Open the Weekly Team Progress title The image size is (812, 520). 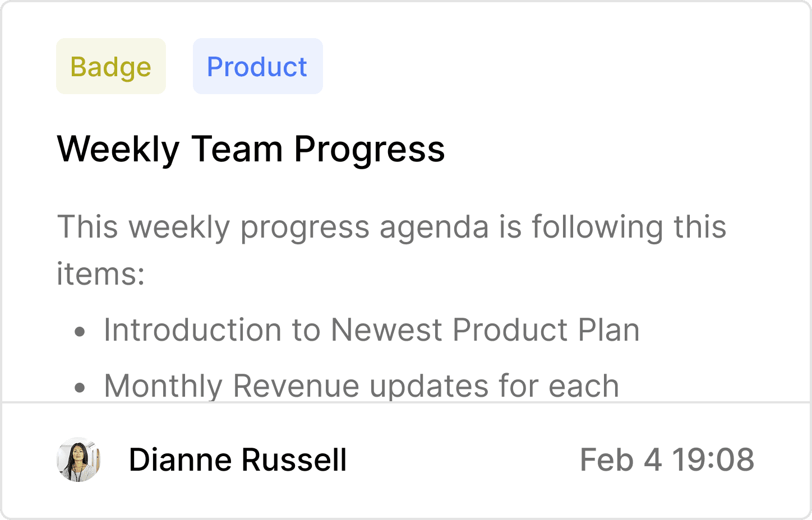point(251,149)
